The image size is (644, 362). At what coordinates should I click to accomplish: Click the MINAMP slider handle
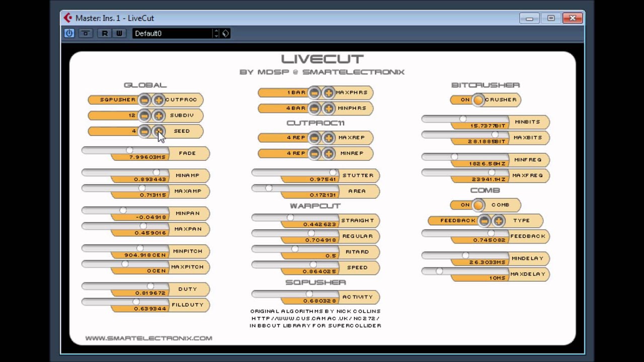156,172
